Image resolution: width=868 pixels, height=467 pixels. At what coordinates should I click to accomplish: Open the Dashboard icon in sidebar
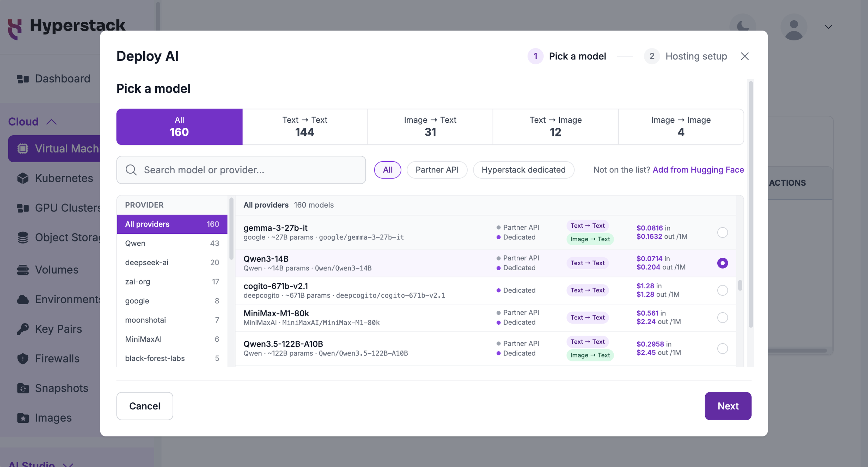pos(23,79)
